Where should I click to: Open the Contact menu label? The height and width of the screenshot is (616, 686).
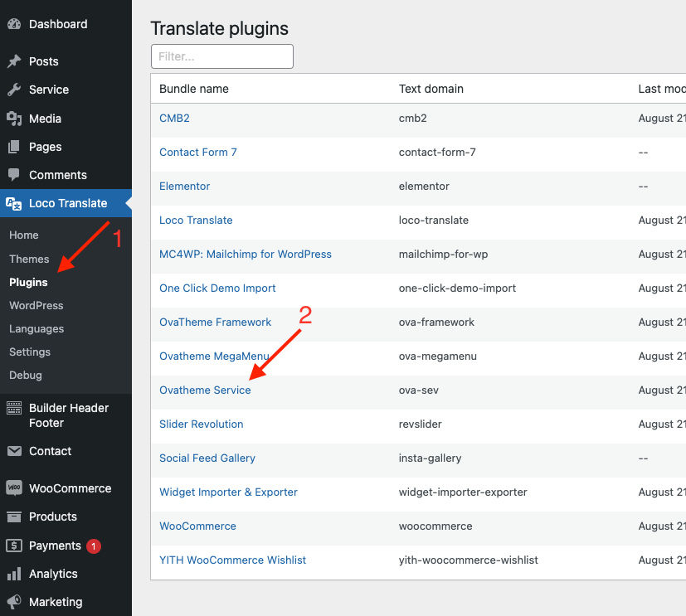pos(51,451)
